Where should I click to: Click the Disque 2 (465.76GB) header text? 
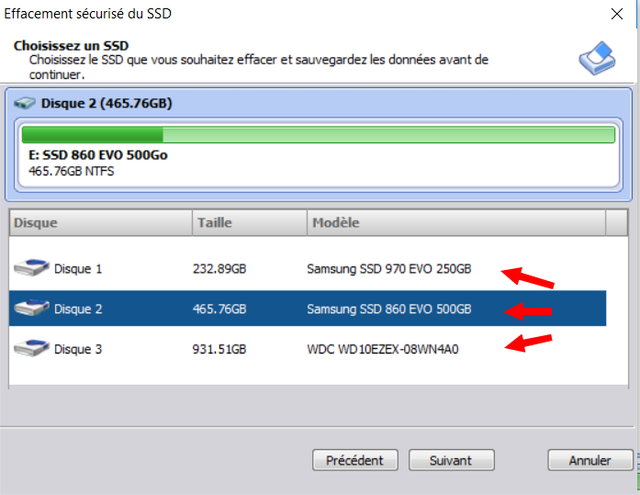pos(107,103)
